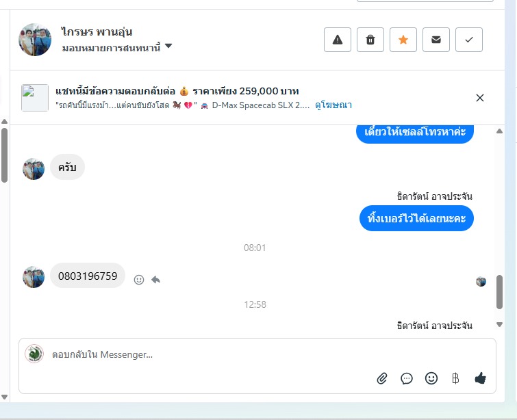The image size is (517, 420).
Task: Toggle the orange star follow-up icon
Action: pyautogui.click(x=403, y=40)
